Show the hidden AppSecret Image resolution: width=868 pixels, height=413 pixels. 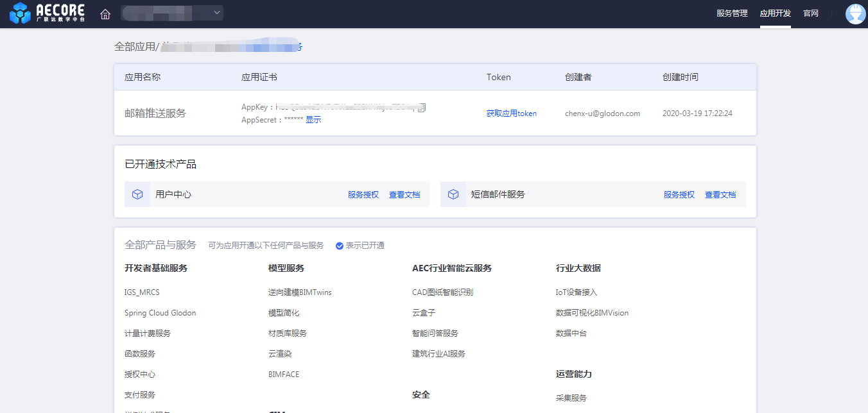313,120
